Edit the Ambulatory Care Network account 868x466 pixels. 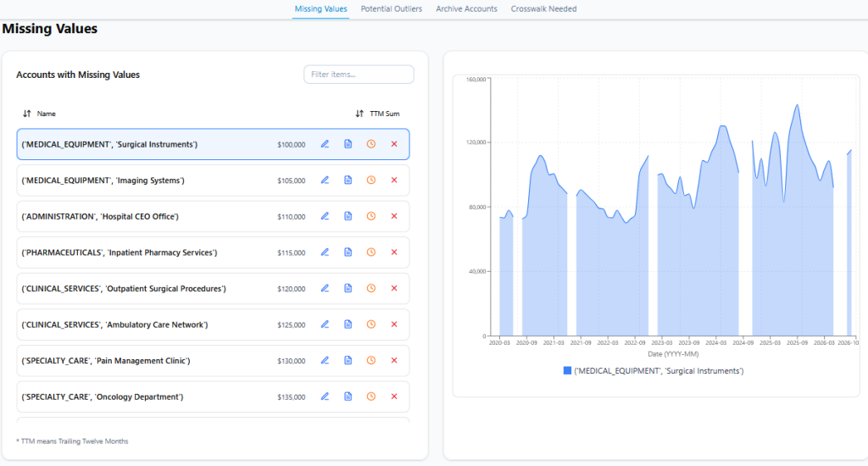pyautogui.click(x=325, y=325)
